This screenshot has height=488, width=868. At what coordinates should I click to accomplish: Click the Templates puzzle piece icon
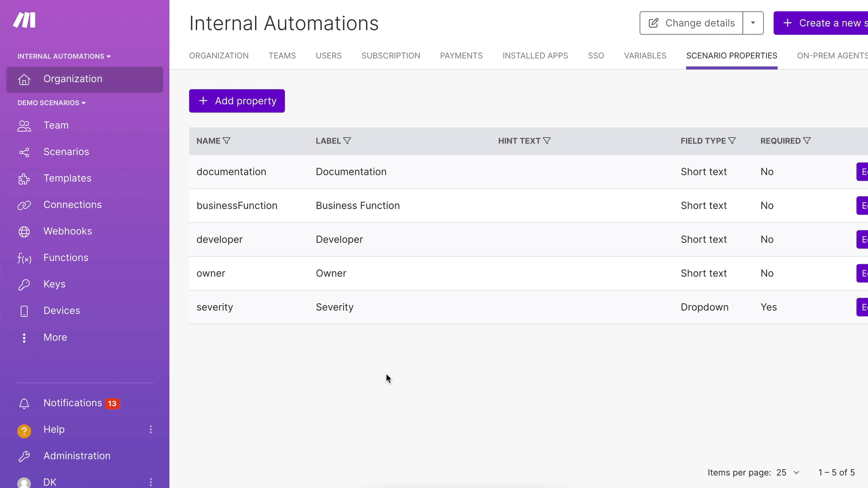(x=24, y=179)
